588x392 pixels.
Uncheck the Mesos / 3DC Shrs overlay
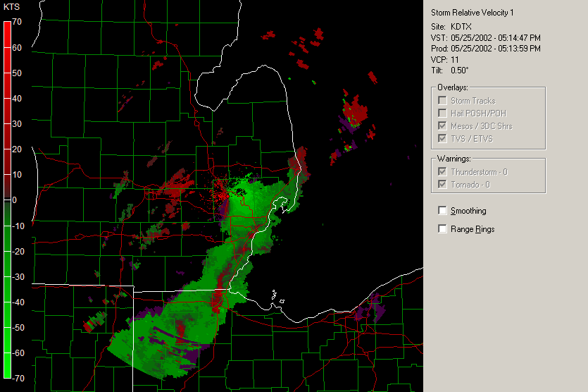pos(442,125)
